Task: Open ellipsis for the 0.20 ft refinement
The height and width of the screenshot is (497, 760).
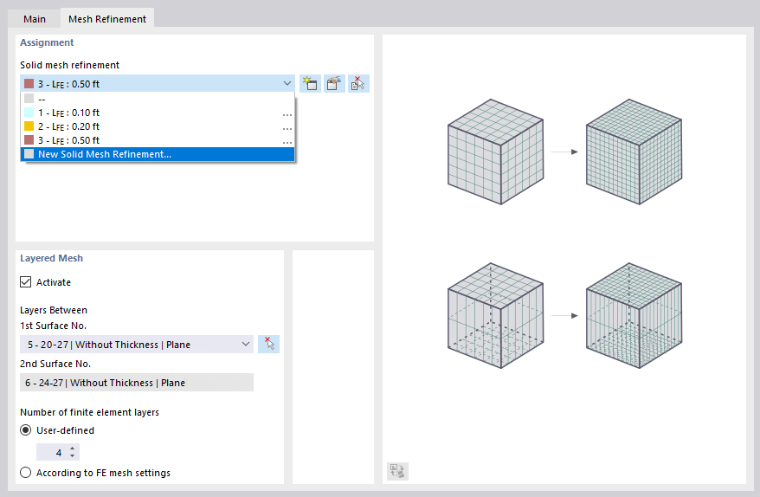Action: coord(287,128)
